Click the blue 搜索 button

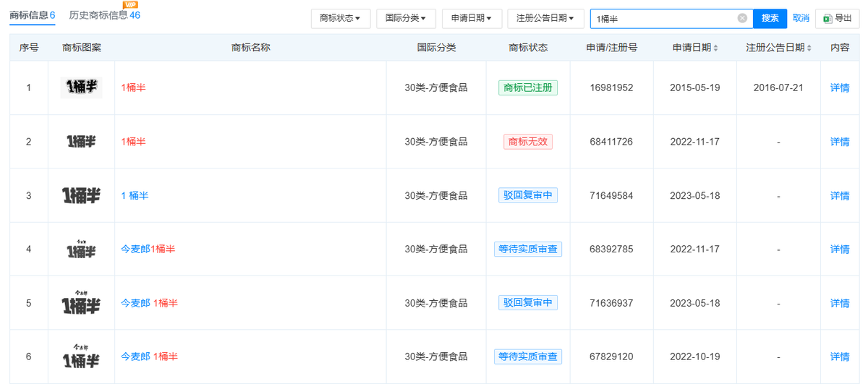pyautogui.click(x=770, y=18)
